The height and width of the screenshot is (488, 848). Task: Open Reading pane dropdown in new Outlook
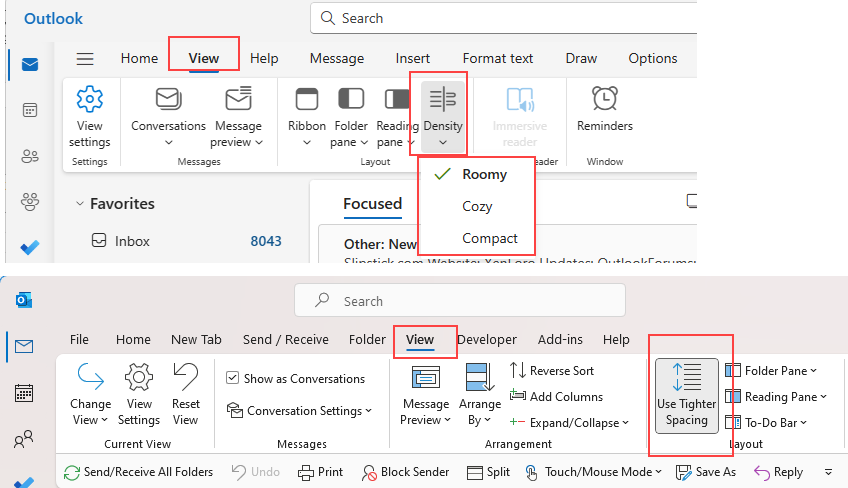click(x=396, y=116)
